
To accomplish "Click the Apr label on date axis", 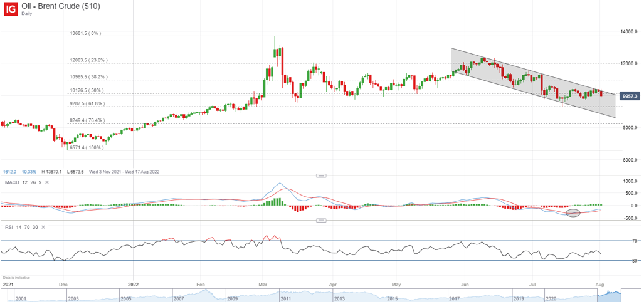I will (334, 284).
